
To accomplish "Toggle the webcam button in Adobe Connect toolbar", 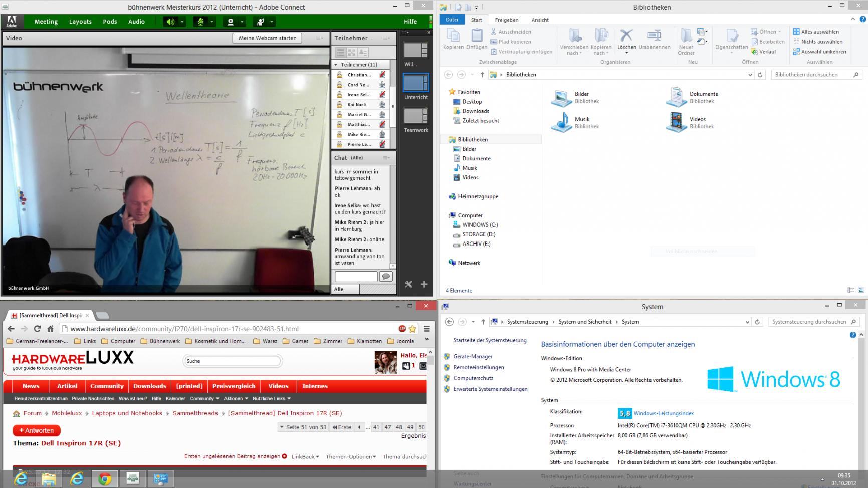I will [x=231, y=22].
